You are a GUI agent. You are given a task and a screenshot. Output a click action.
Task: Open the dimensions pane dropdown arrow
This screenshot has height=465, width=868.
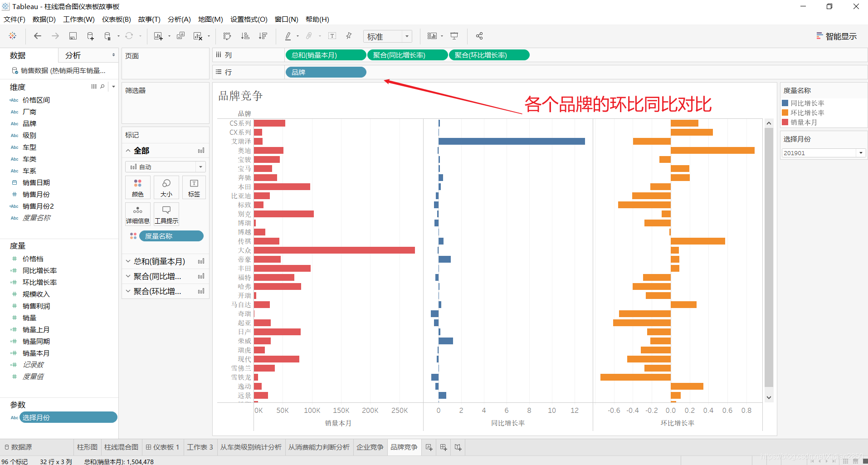113,86
